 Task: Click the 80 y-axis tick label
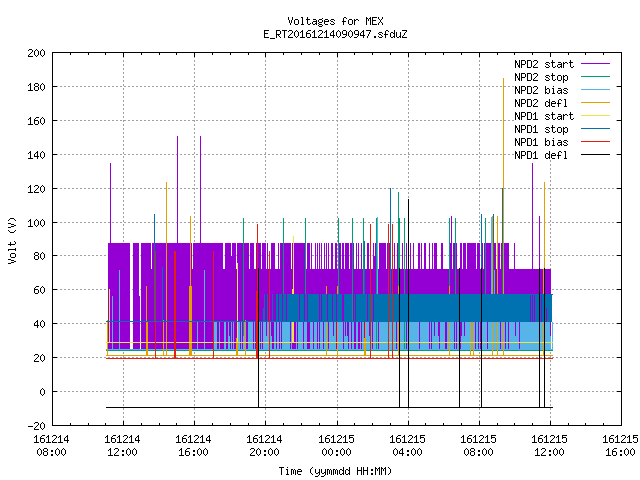coord(39,256)
